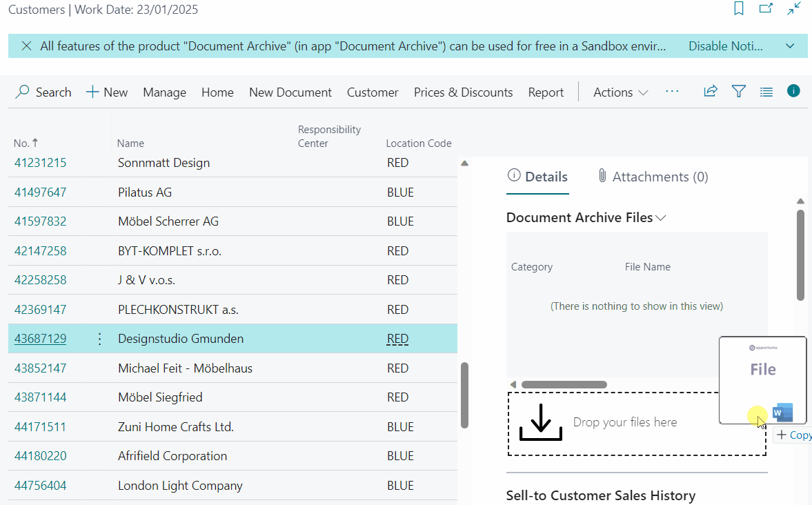This screenshot has height=505, width=812.
Task: Open the Filter pane icon
Action: click(739, 90)
